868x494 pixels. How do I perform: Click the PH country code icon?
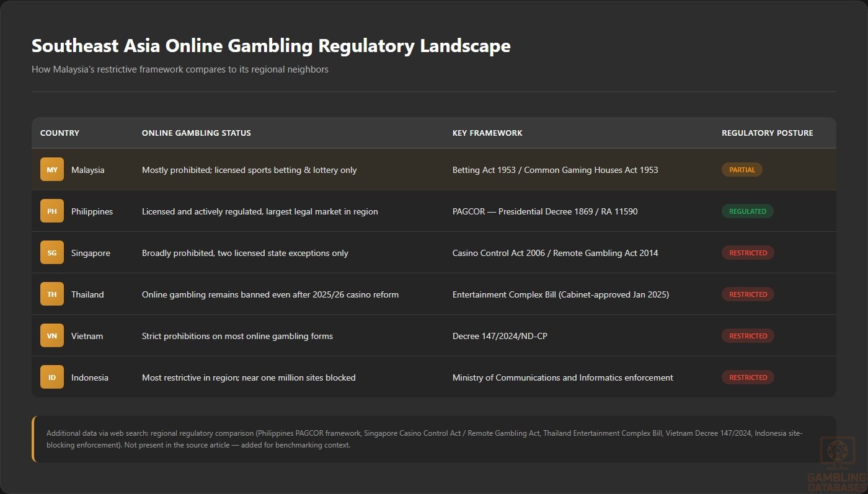(x=52, y=211)
